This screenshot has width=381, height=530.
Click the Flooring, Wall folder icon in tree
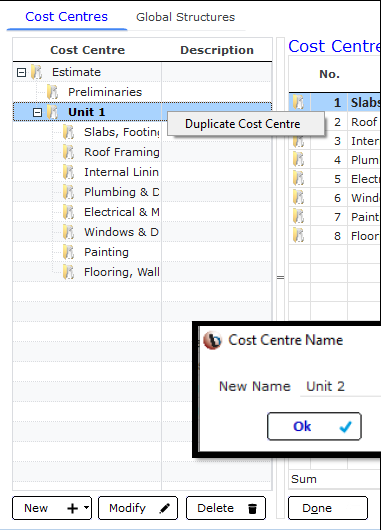point(69,272)
